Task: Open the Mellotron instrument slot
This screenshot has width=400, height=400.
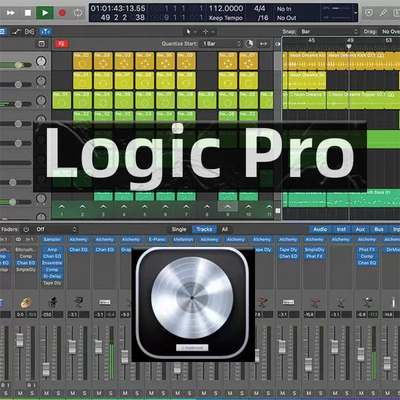Action: [183, 239]
